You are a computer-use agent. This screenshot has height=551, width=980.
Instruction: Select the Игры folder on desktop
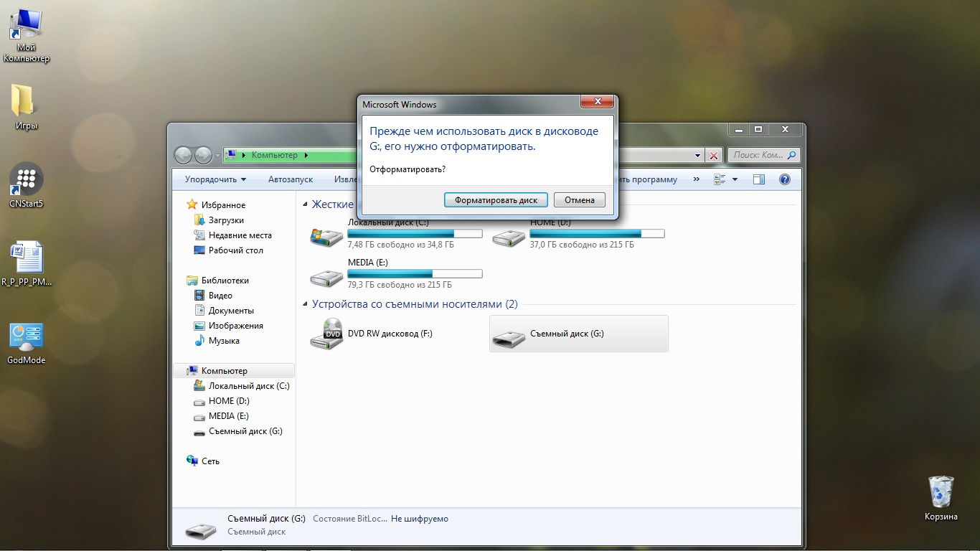point(26,108)
